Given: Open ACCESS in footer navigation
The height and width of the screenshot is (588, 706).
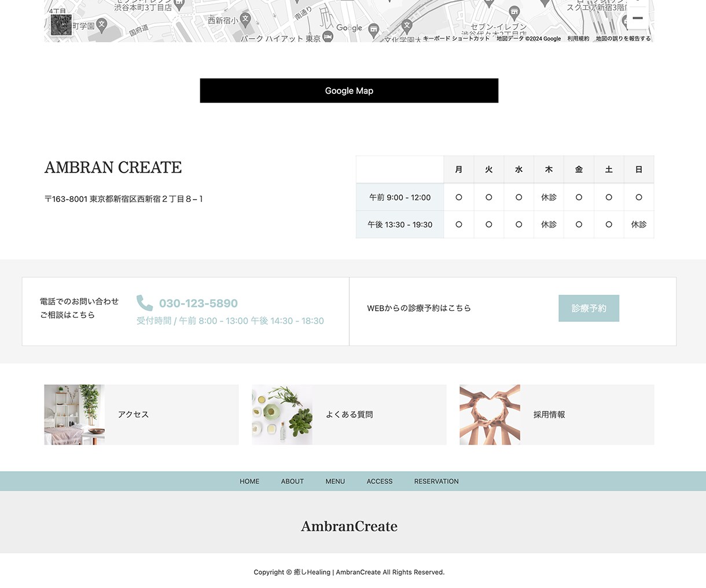Looking at the screenshot, I should pyautogui.click(x=380, y=482).
